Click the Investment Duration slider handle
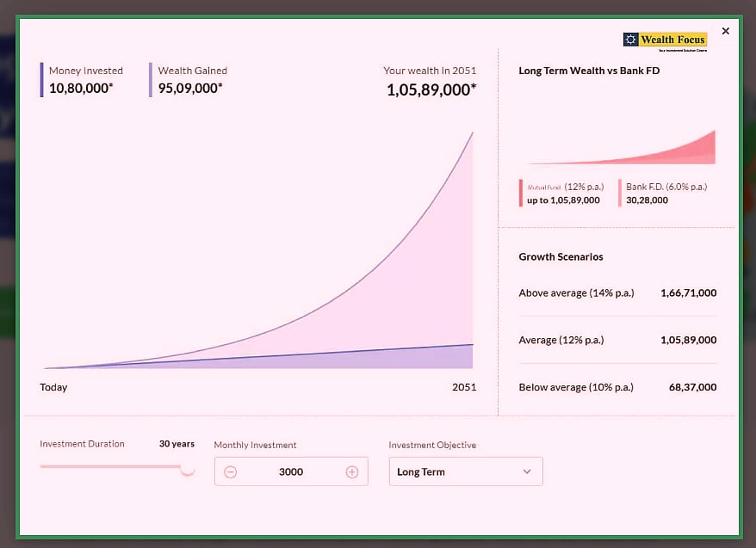756x548 pixels. click(188, 467)
